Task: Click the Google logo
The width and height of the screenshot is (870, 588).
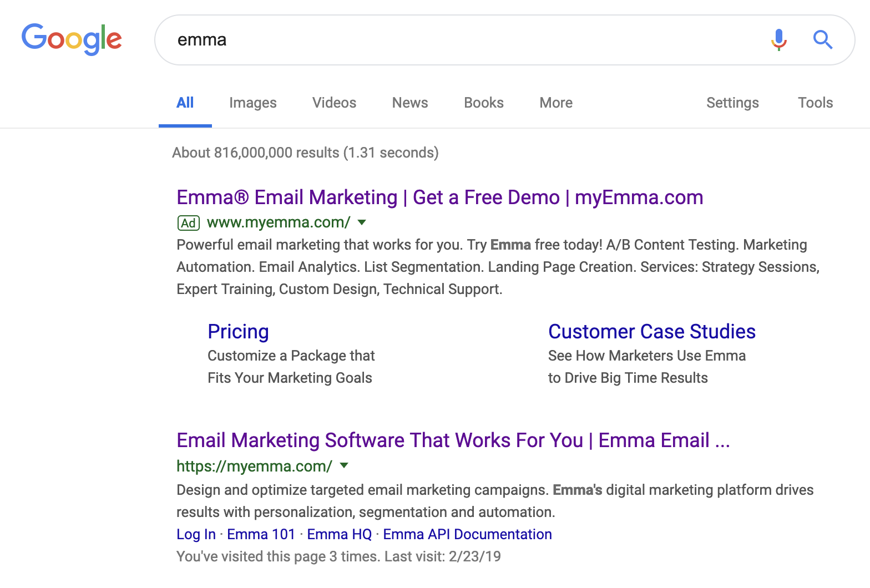Action: [72, 39]
